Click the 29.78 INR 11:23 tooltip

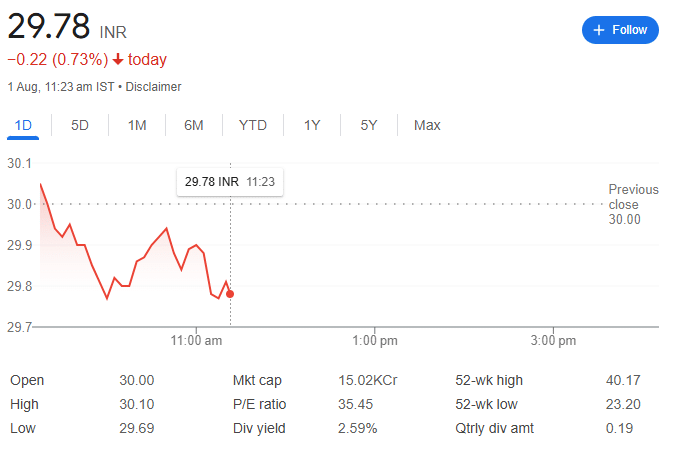pyautogui.click(x=230, y=182)
